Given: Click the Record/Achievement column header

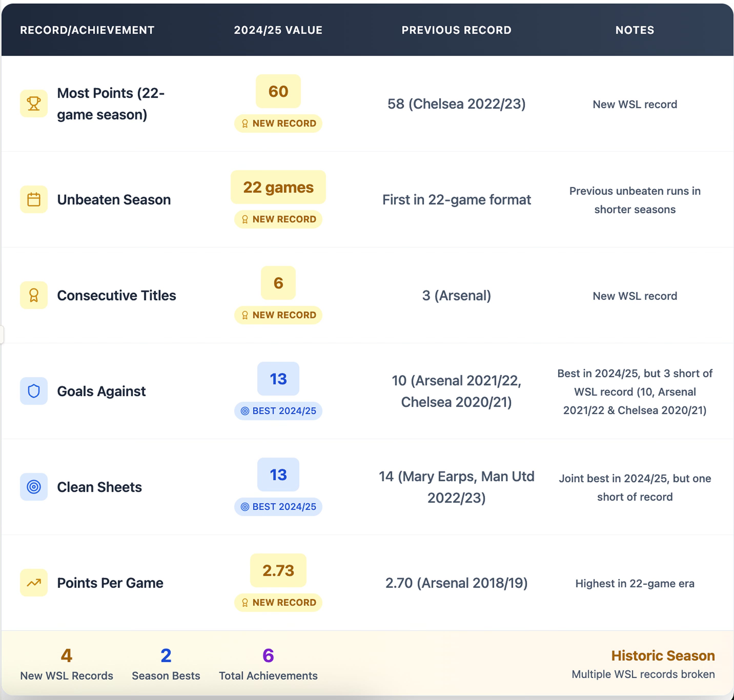Looking at the screenshot, I should click(x=87, y=30).
